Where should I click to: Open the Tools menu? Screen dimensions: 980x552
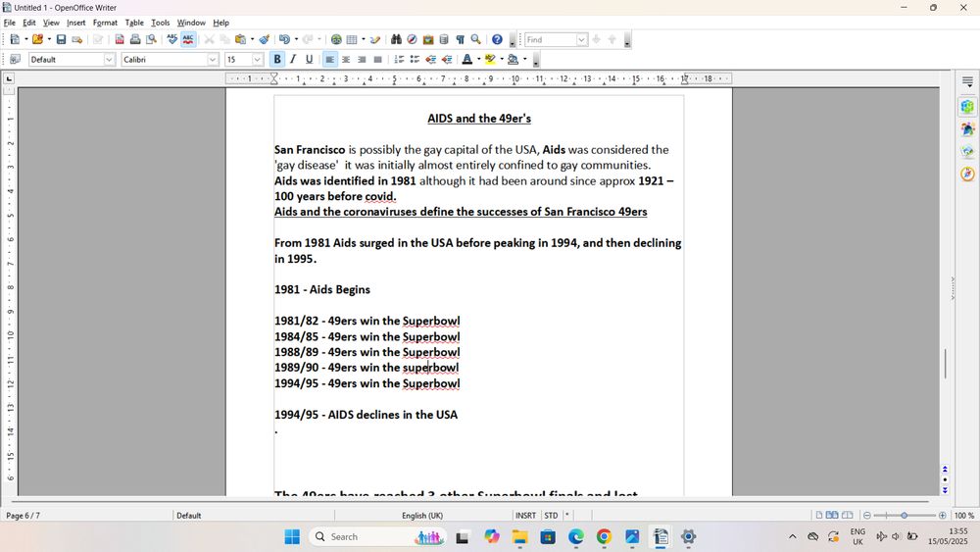(x=160, y=23)
